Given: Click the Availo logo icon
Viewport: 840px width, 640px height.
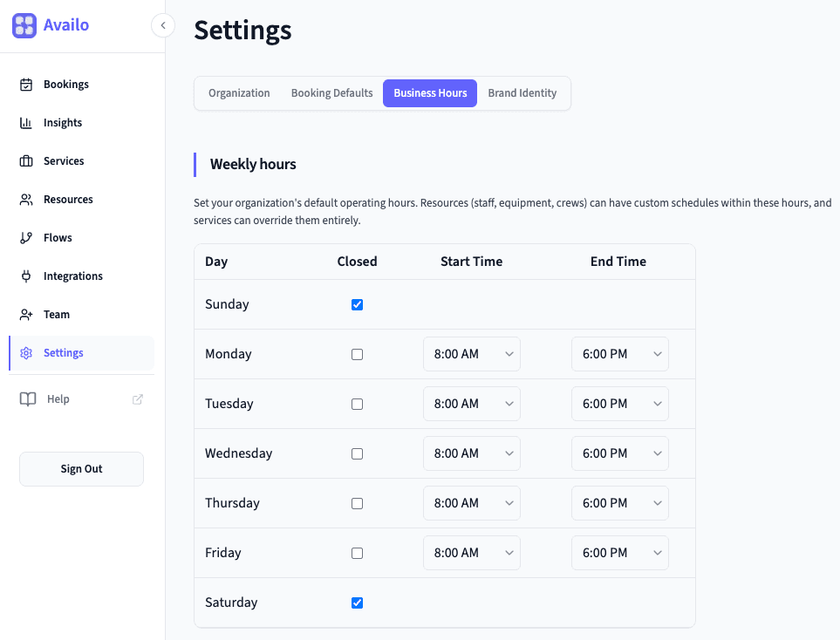Looking at the screenshot, I should tap(24, 25).
